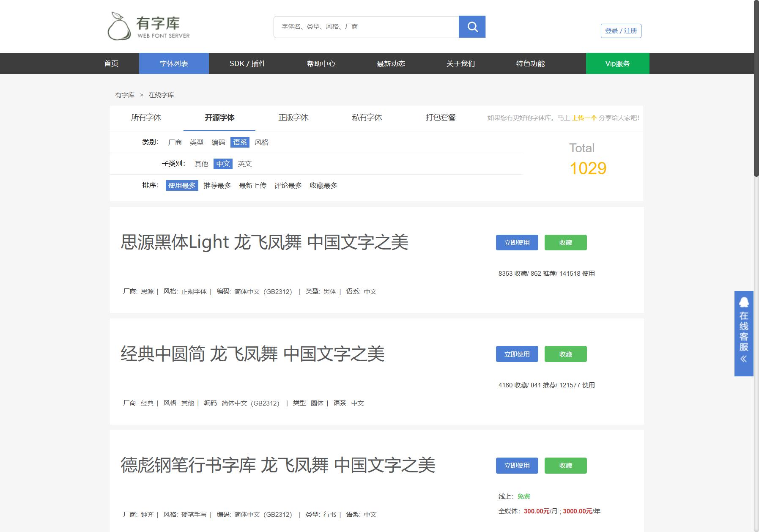Click the 线上: 免费 price text
The image size is (759, 532).
click(514, 496)
